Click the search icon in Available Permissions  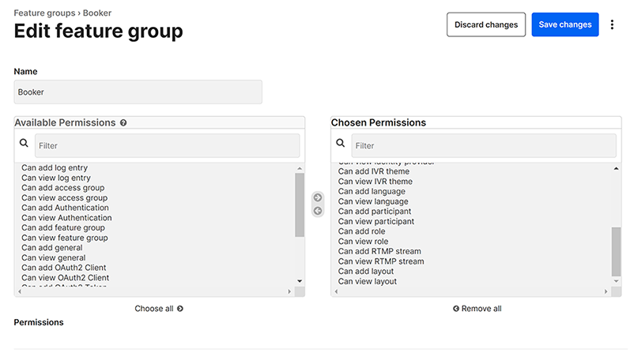click(x=24, y=144)
